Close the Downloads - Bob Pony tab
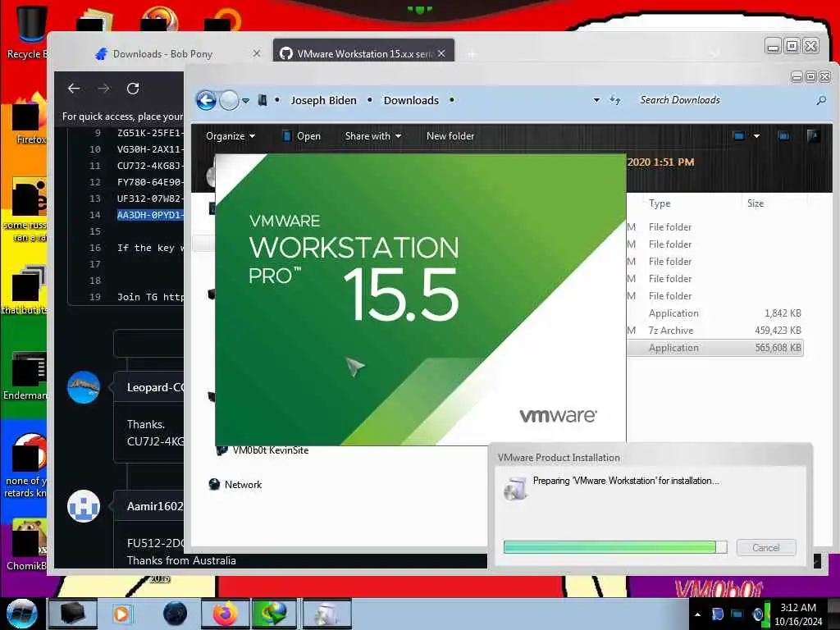 (257, 53)
